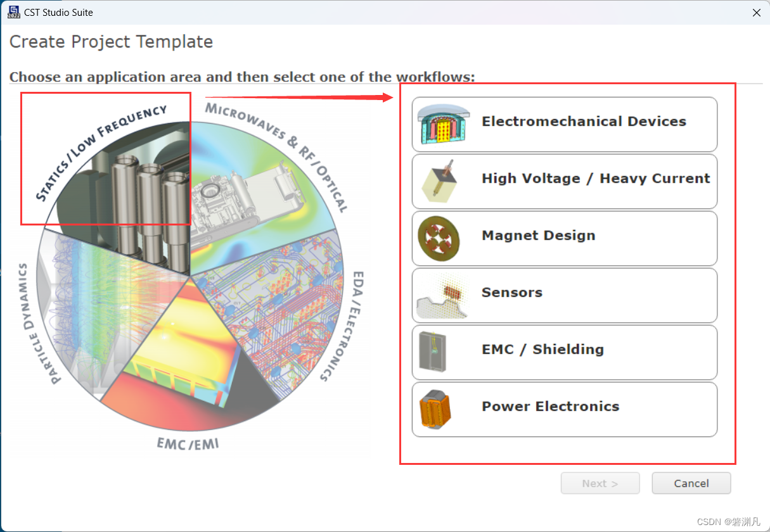Viewport: 770px width, 532px height.
Task: Select the Power Electronics workflow label
Action: [551, 407]
